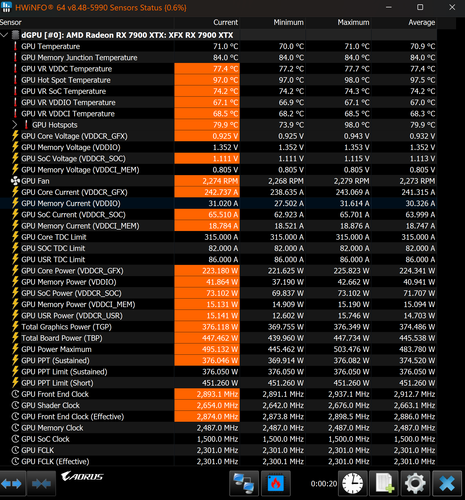Click the 2,274 RPM current fan value
The image size is (465, 500).
coord(220,181)
